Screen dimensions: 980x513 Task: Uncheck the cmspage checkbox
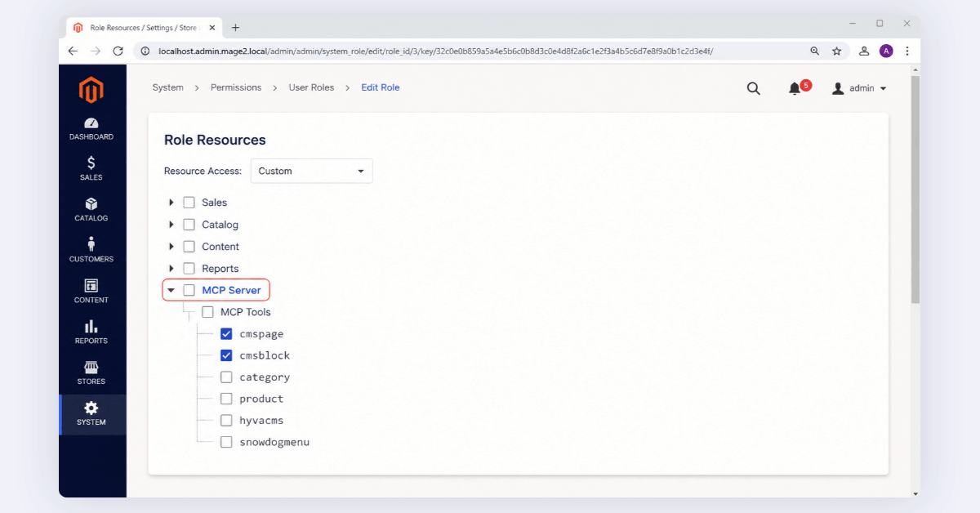pos(226,334)
